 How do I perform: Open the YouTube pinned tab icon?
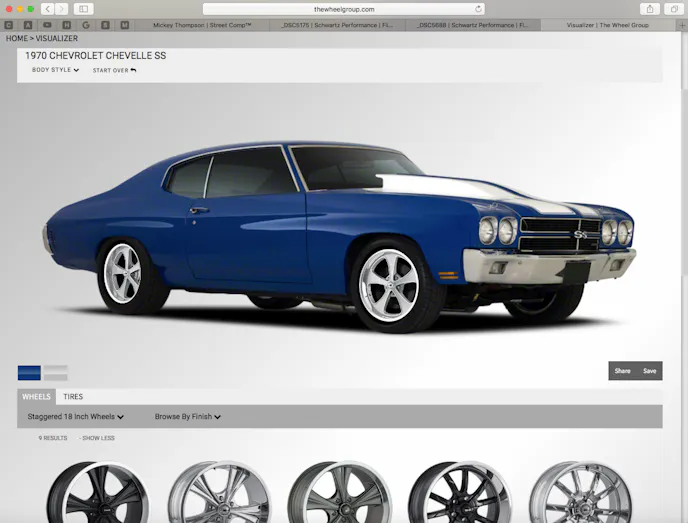47,25
